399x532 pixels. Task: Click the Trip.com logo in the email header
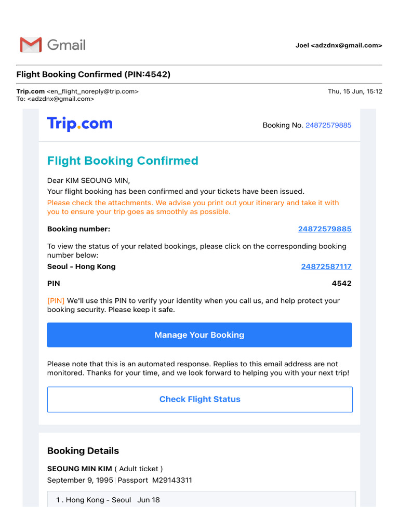(79, 124)
